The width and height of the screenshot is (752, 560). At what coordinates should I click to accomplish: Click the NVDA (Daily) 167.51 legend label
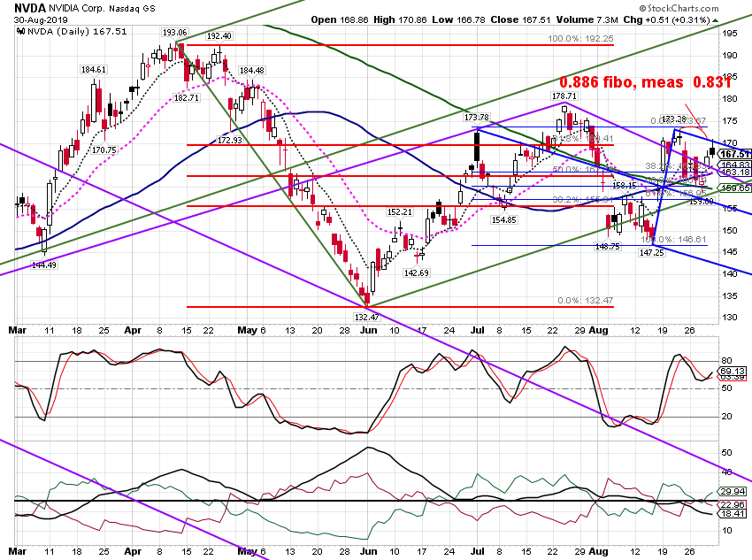(x=77, y=32)
